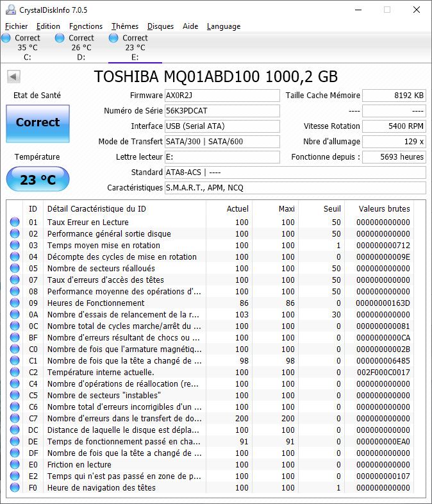Click status orb of attribute C4 row
This screenshot has width=432, height=504.
click(15, 384)
